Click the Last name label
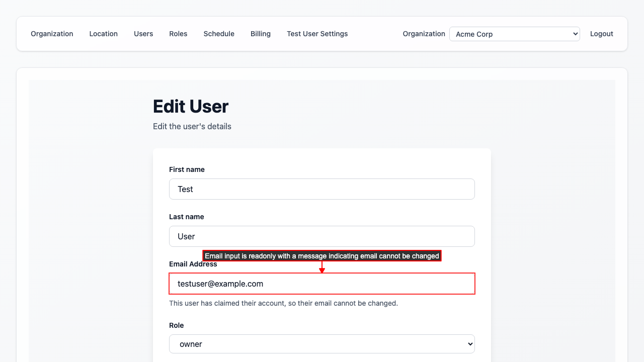 [186, 217]
